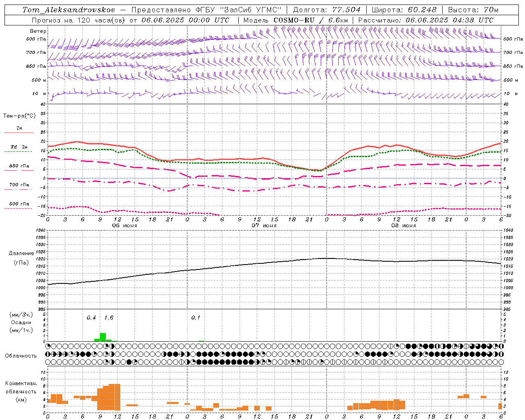525x420 pixels.
Task: Select the Модель COSMO-RU / 6.6км label
Action: 296,20
